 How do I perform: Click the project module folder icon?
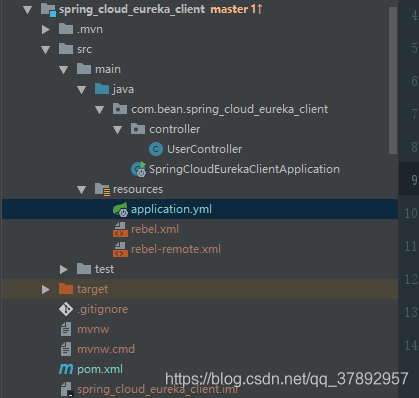pos(48,9)
